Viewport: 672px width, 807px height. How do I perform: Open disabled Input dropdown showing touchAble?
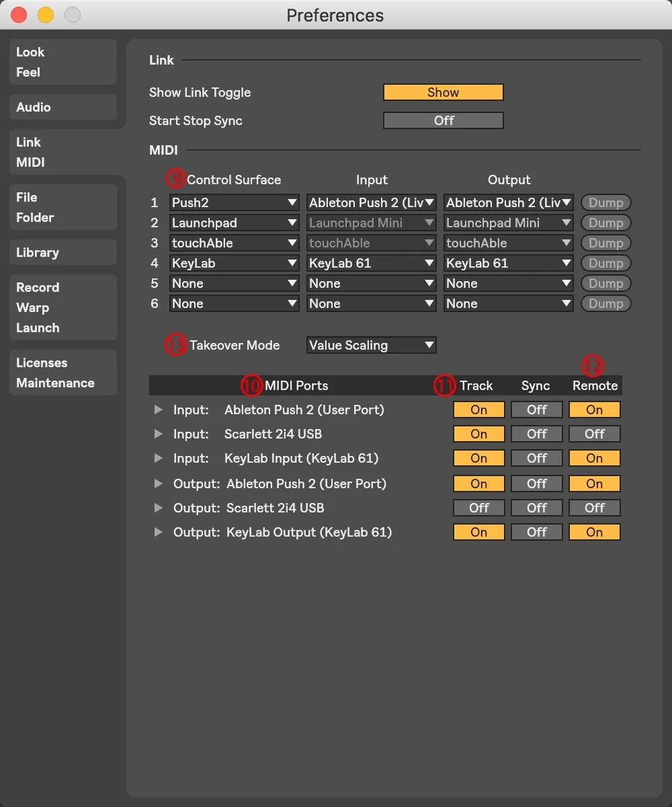pos(372,243)
